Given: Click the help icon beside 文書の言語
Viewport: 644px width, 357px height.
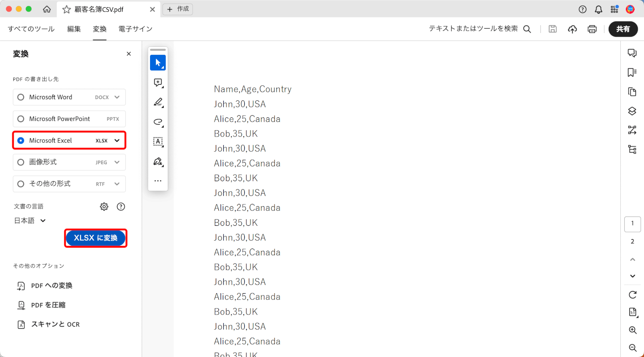Looking at the screenshot, I should tap(121, 207).
